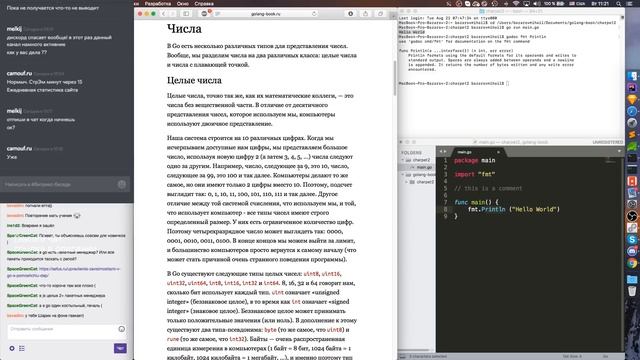Image resolution: width=640 pixels, height=360 pixels.
Task: Click the import "fmt" line
Action: click(x=475, y=174)
